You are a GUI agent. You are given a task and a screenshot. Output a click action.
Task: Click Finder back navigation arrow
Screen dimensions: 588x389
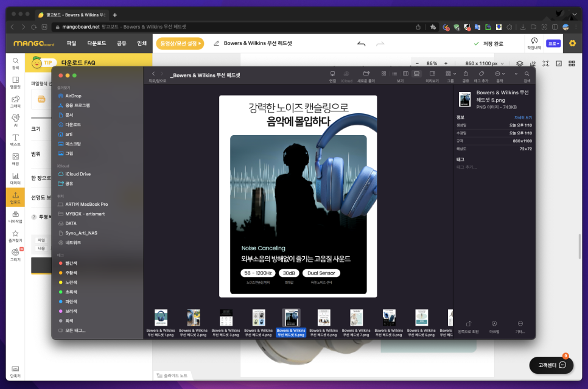click(153, 74)
